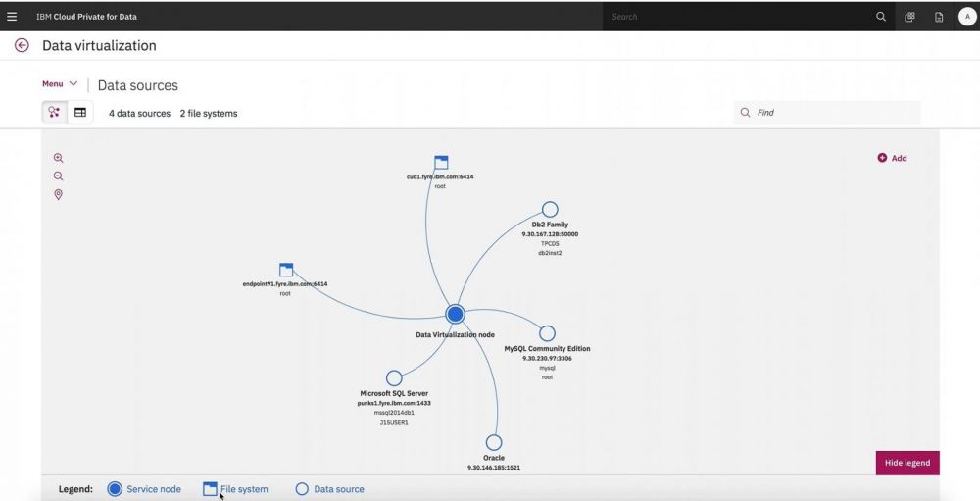Focus the Find input field
The image size is (980, 501).
coord(827,113)
